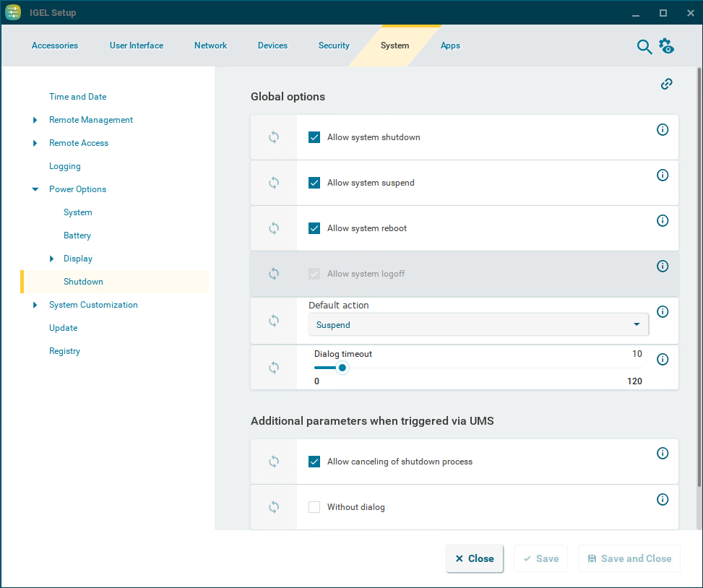
Task: Expand the Remote Management tree node
Action: [35, 120]
